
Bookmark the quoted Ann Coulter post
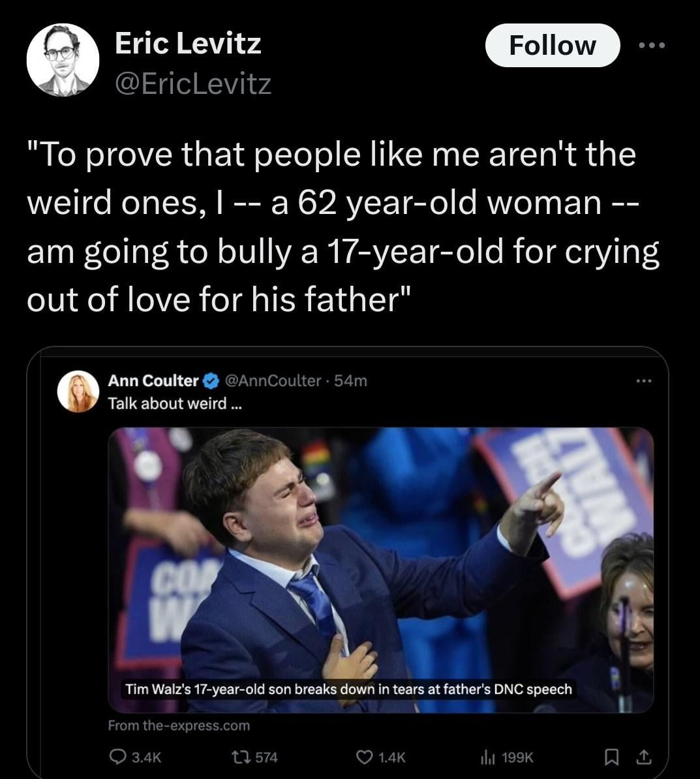point(612,757)
